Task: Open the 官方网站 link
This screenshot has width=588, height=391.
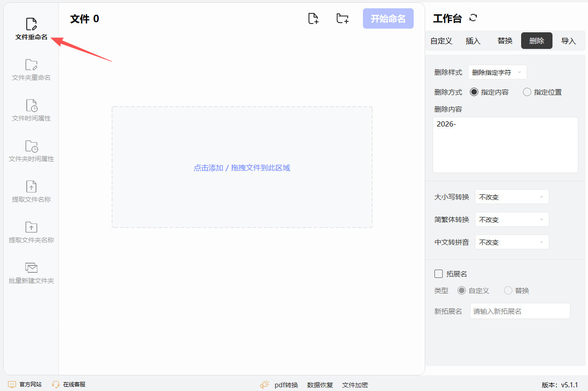Action: pyautogui.click(x=25, y=384)
